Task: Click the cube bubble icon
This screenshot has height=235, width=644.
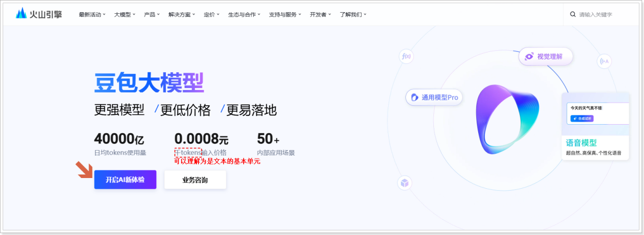Action: [x=404, y=183]
